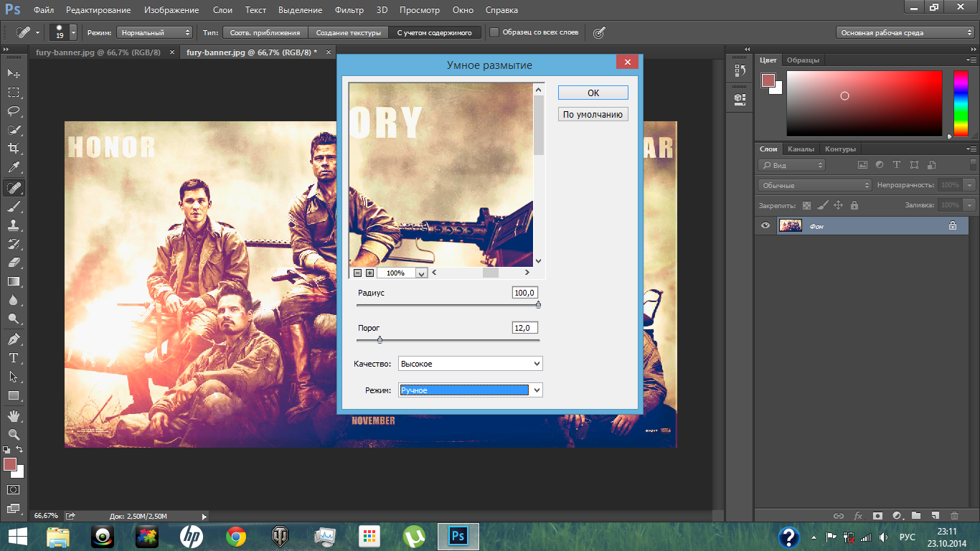Open the layer blend mode 'Обычные' dropdown

coord(814,185)
